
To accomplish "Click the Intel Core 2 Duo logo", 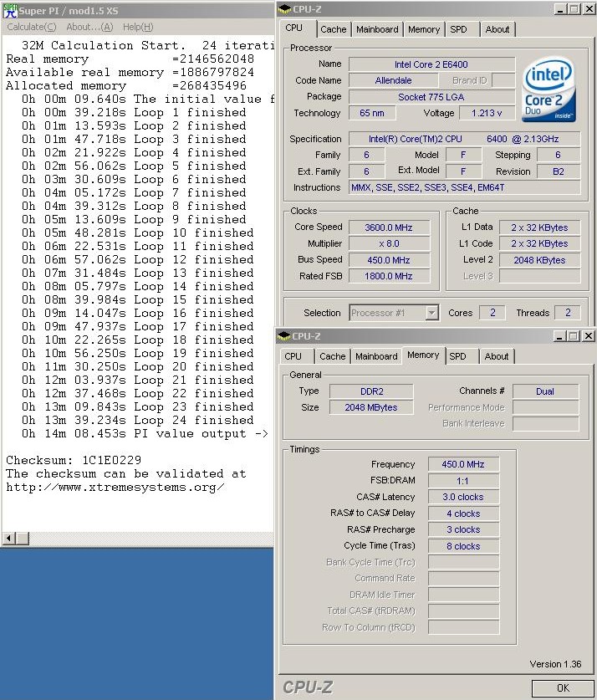I will coord(549,89).
